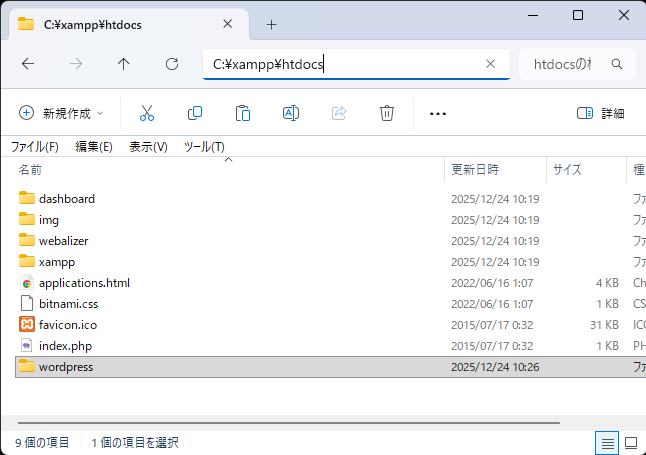646x455 pixels.
Task: Toggle the 詳細 details pane
Action: pos(601,113)
